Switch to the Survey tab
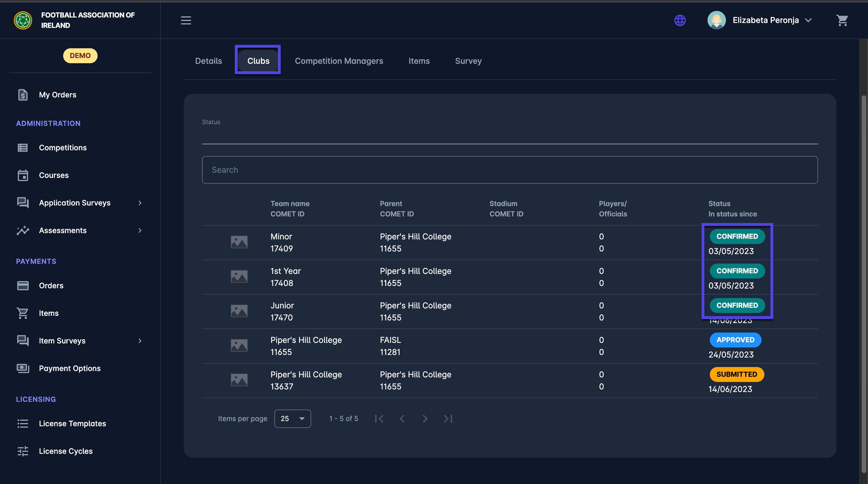This screenshot has width=868, height=484. 468,61
